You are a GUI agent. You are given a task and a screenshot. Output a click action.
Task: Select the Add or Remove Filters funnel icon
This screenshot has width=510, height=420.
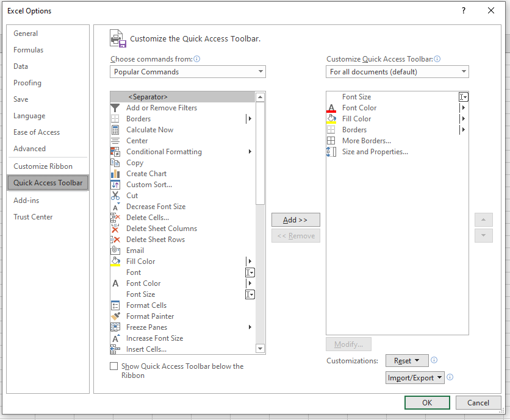(x=115, y=108)
